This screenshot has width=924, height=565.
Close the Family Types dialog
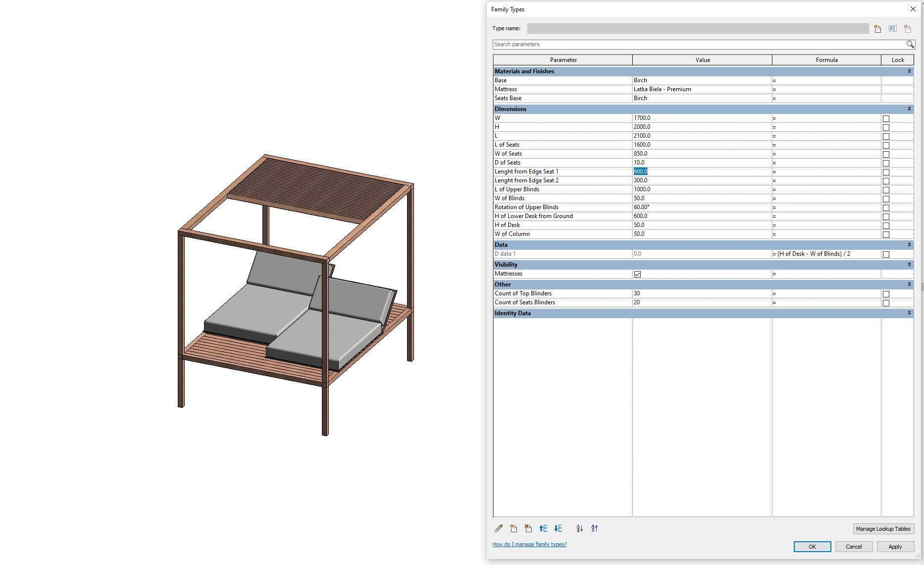tap(913, 9)
